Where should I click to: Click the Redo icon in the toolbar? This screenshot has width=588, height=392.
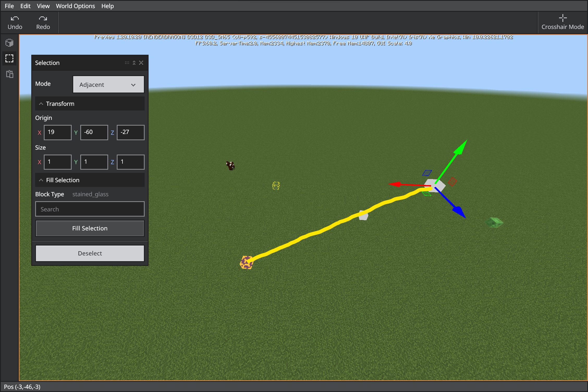coord(43,22)
